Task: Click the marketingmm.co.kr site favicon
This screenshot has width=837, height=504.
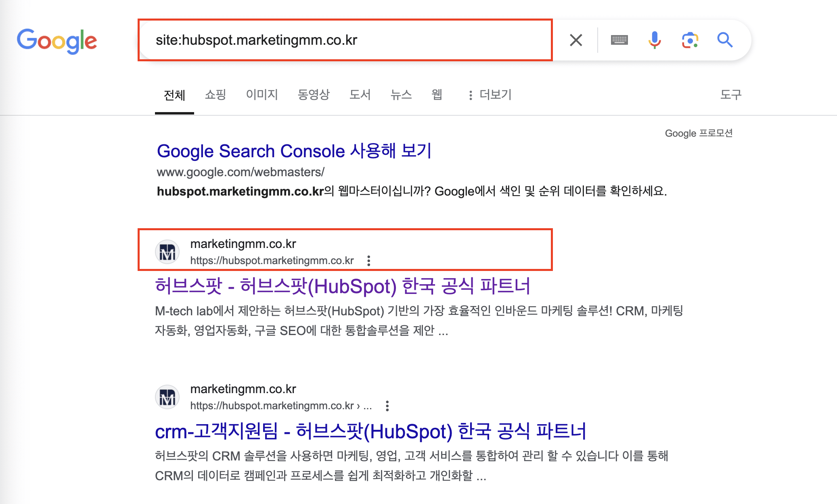Action: (167, 251)
